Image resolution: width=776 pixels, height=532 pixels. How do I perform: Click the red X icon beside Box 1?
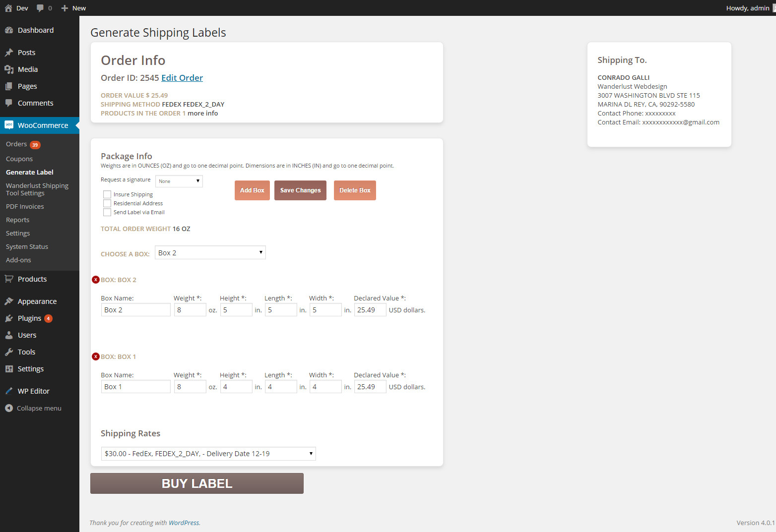pos(96,356)
